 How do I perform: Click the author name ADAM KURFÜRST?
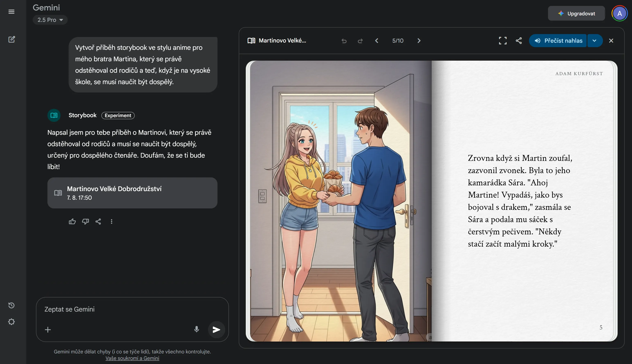coord(579,73)
